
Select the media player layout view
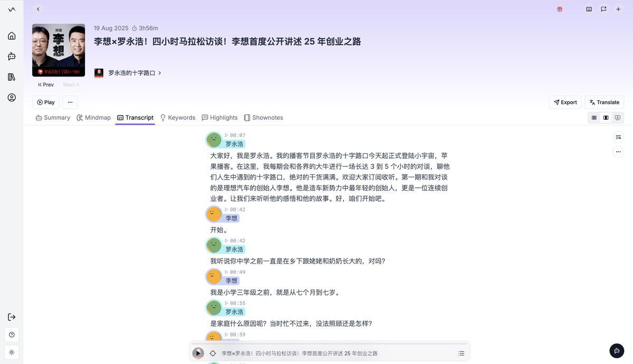[x=617, y=118]
